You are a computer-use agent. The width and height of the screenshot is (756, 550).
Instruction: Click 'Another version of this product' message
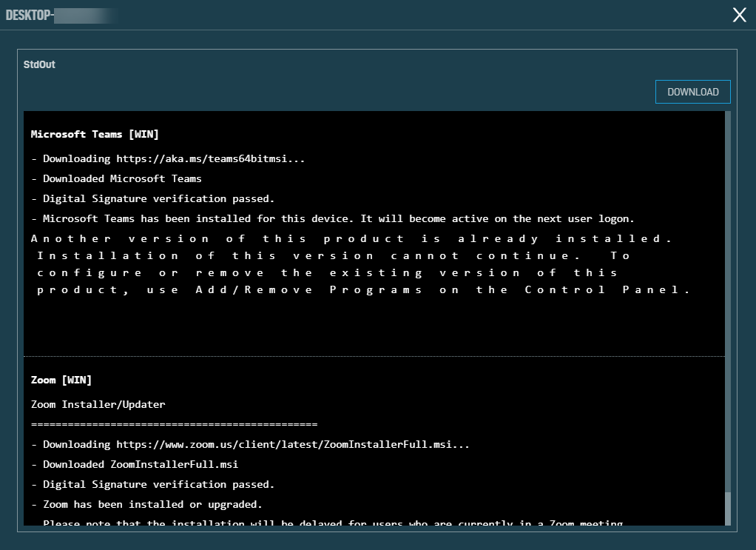coord(351,239)
